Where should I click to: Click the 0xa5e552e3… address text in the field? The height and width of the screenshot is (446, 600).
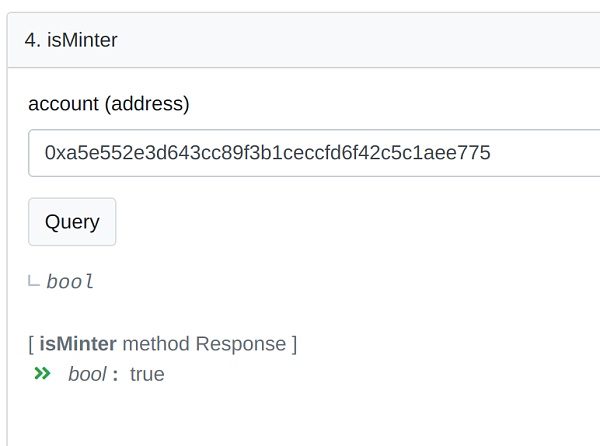[x=267, y=153]
